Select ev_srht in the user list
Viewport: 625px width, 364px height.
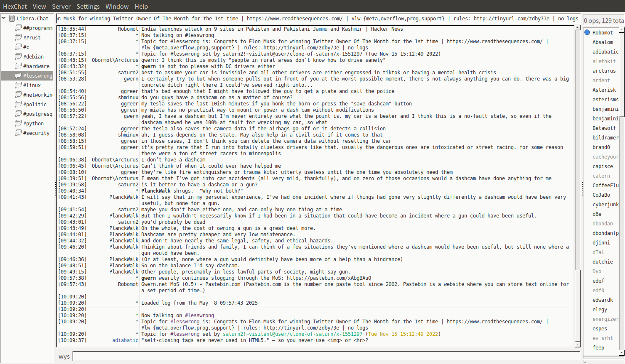[x=603, y=338]
